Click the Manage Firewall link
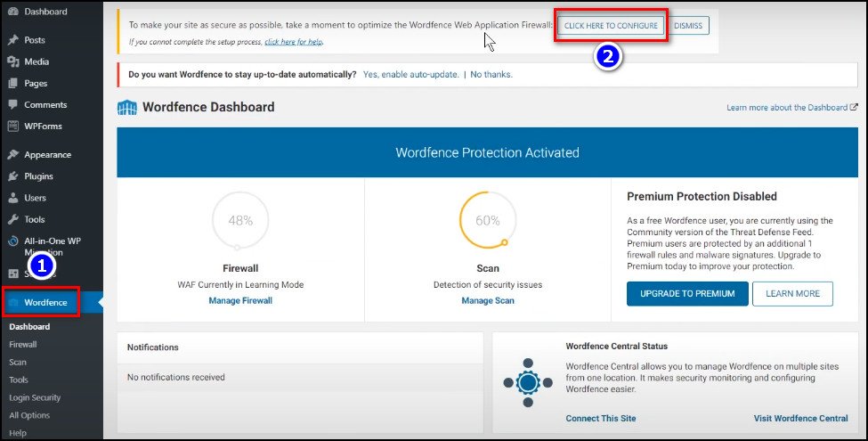Screen dimensions: 868x441 [240, 301]
